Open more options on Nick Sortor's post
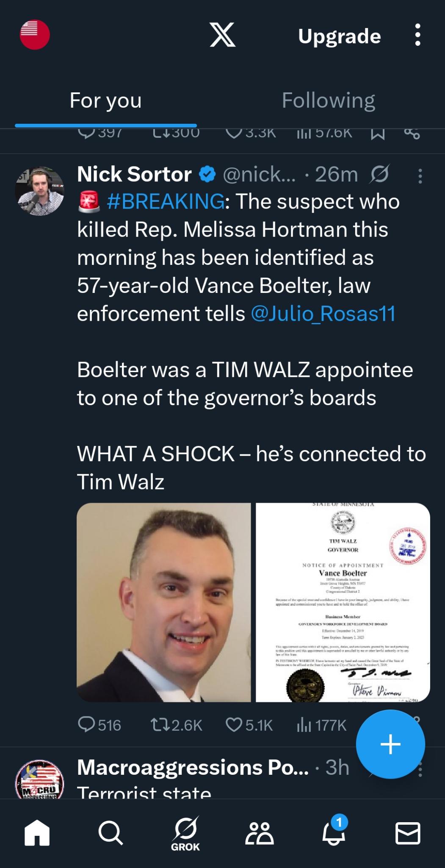The width and height of the screenshot is (445, 868). 420,176
